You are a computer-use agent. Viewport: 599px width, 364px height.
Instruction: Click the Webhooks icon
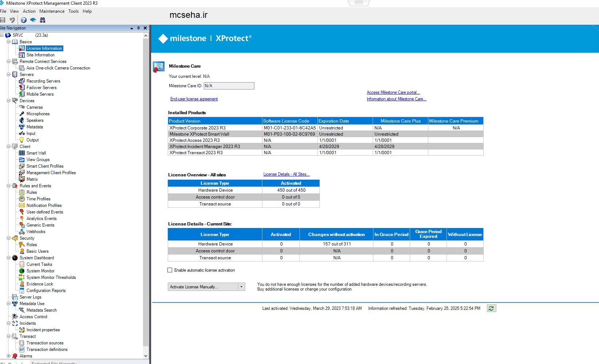22,232
